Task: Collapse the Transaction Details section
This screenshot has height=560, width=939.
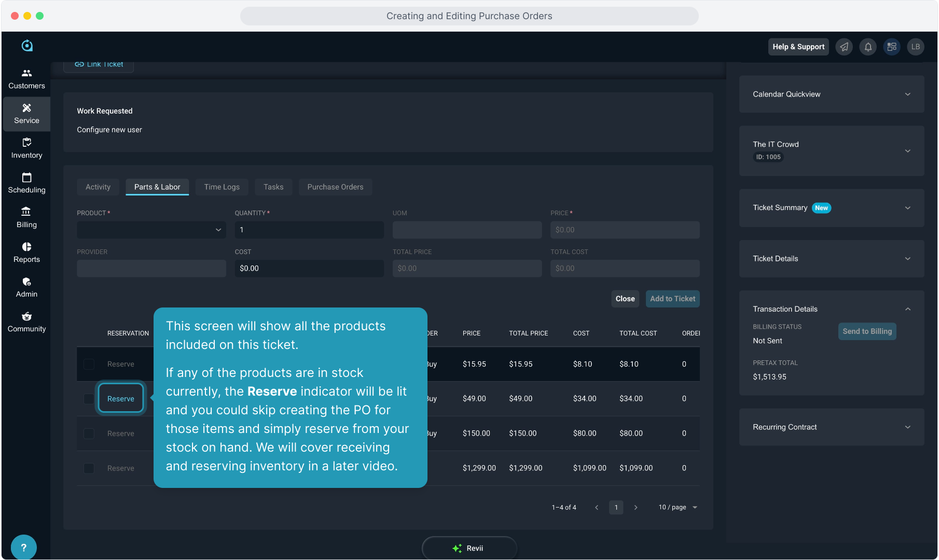Action: [907, 309]
